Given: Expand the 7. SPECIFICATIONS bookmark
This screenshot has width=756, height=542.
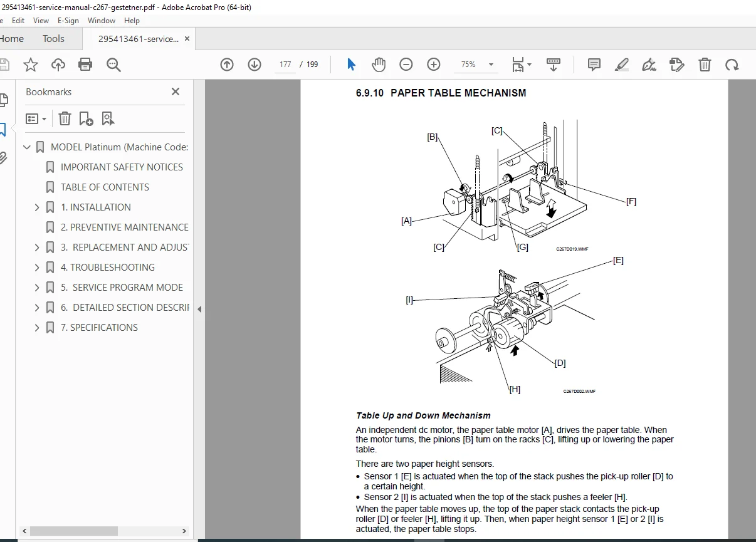Looking at the screenshot, I should tap(37, 328).
